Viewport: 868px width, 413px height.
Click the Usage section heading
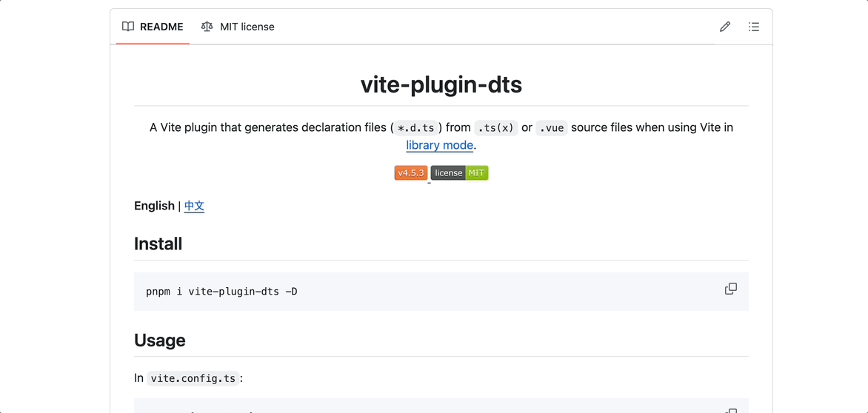(160, 340)
